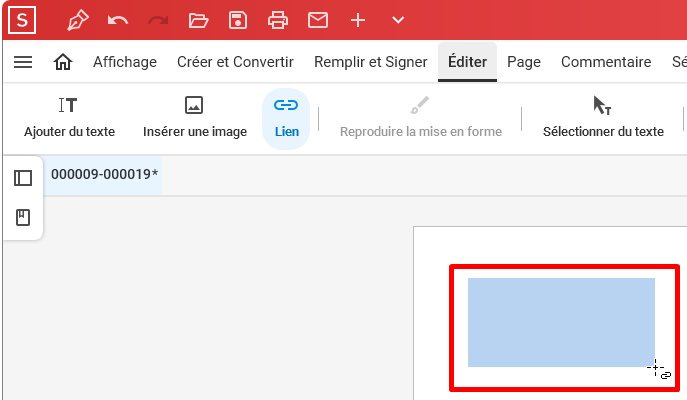
Task: Activate Sélectionner du texte tool
Action: point(603,117)
